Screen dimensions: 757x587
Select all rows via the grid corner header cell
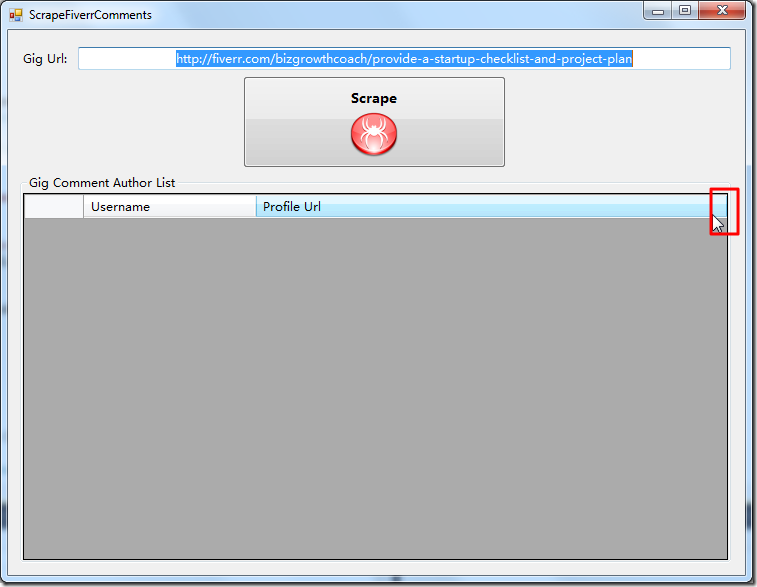[x=54, y=207]
